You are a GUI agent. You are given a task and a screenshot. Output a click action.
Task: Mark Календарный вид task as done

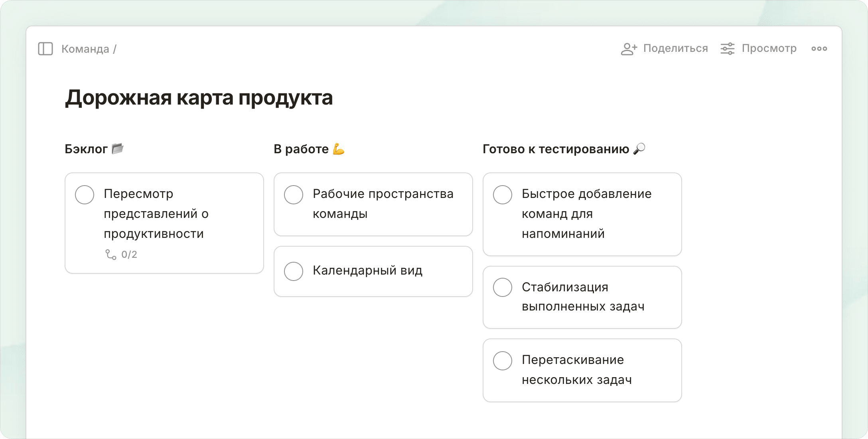[x=294, y=271]
